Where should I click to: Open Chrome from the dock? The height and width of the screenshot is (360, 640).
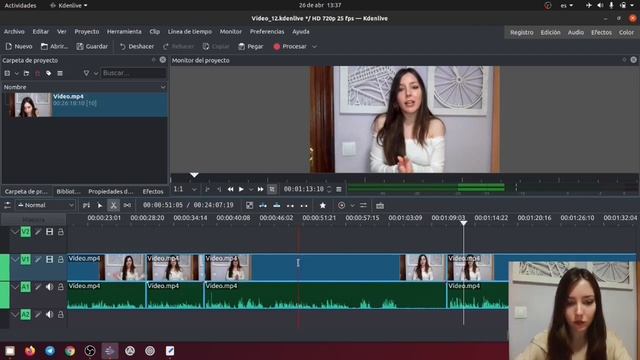pos(70,351)
